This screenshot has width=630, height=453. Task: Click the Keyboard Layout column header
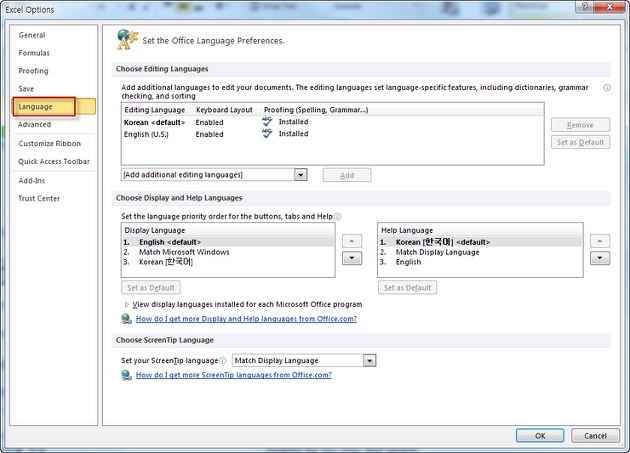pos(227,110)
